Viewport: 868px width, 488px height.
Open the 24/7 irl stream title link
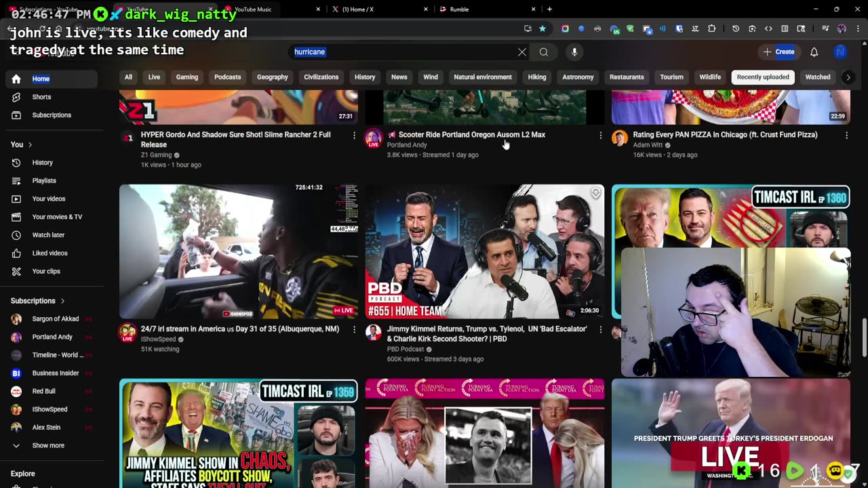[240, 329]
